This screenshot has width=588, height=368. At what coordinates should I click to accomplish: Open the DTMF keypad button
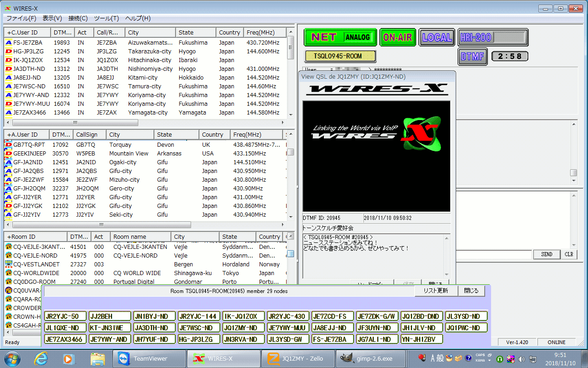473,56
